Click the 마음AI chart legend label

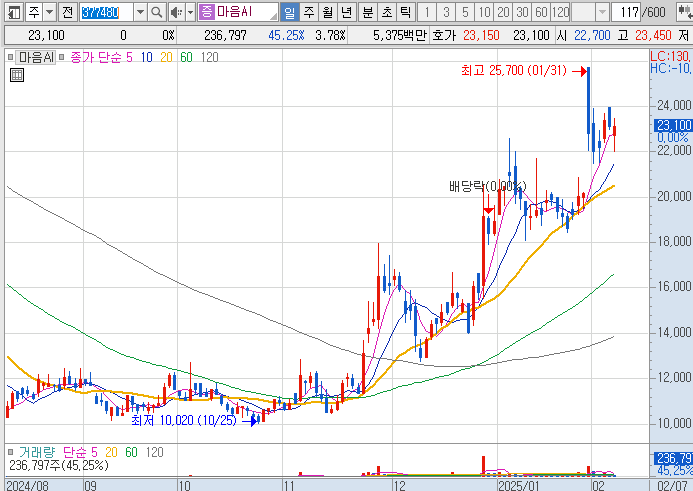[x=36, y=57]
